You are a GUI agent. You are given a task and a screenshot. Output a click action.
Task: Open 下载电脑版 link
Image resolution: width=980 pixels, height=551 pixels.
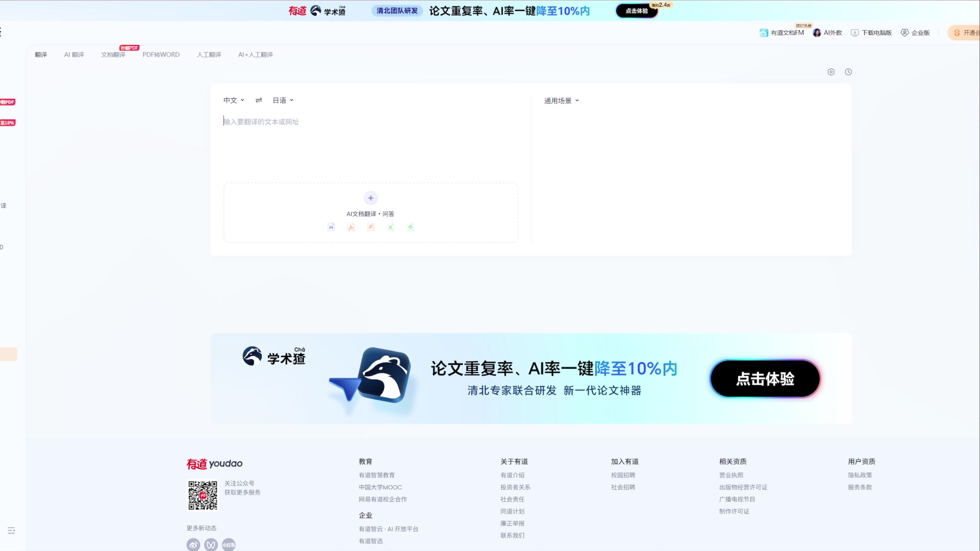click(x=877, y=33)
